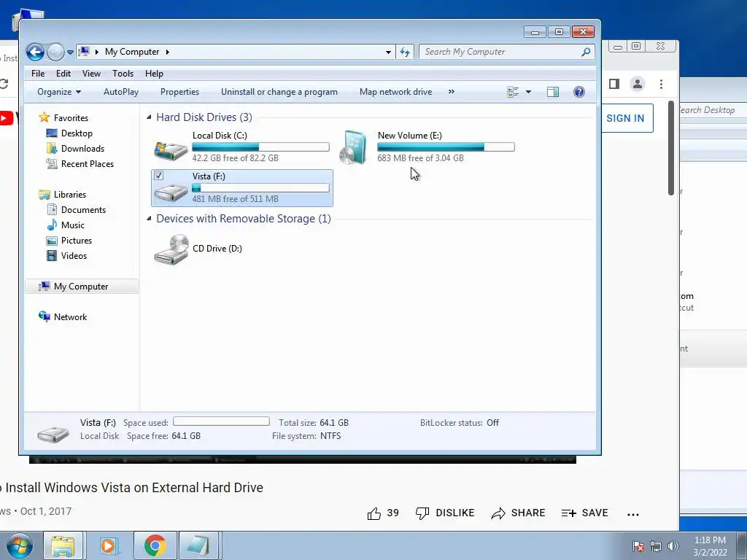Select Favorites in the navigation pane
Screen dimensions: 747x560
(71, 117)
